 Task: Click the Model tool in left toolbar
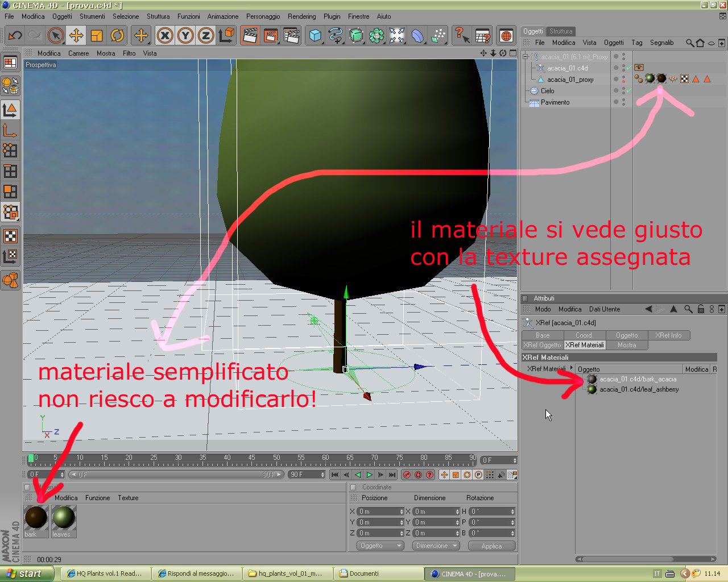tap(10, 110)
